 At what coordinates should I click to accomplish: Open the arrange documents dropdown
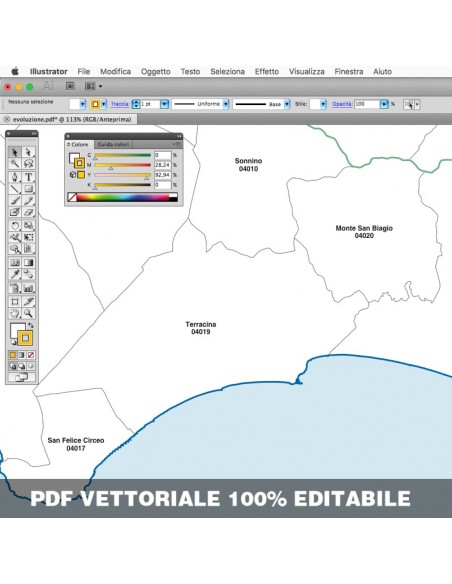tap(94, 86)
